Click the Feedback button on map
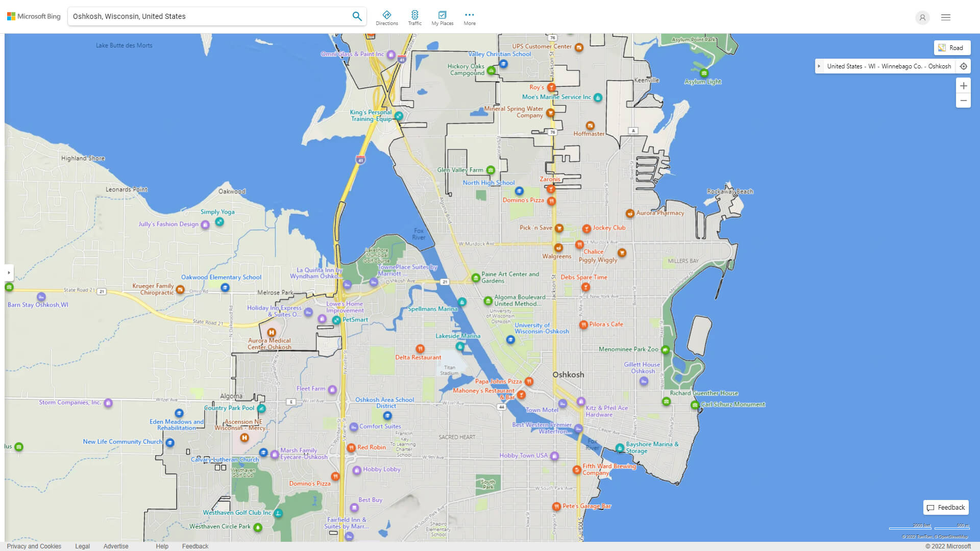Screen dimensions: 980x551 click(946, 507)
